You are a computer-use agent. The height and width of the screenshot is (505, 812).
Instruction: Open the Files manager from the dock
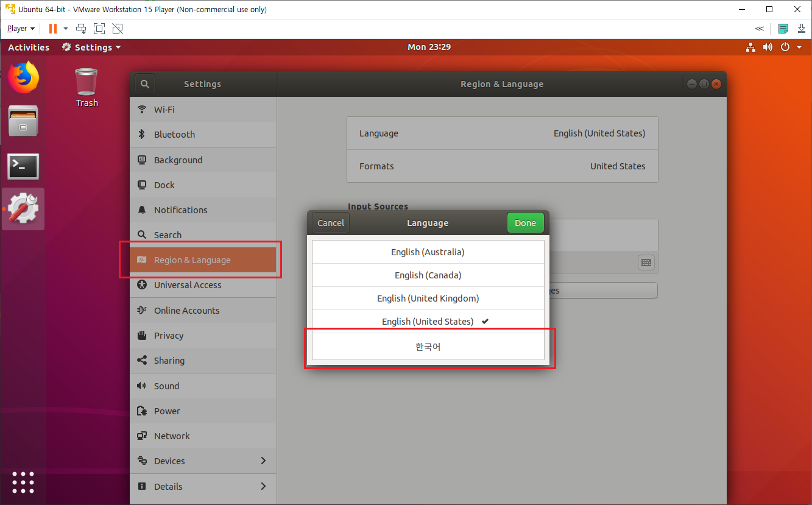point(23,121)
